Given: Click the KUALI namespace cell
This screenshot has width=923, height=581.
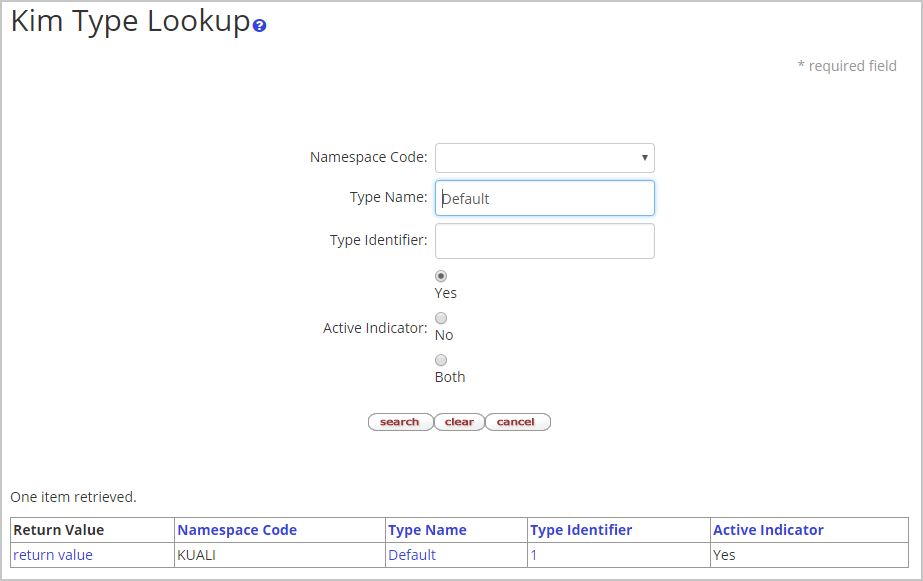Looking at the screenshot, I should point(197,555).
